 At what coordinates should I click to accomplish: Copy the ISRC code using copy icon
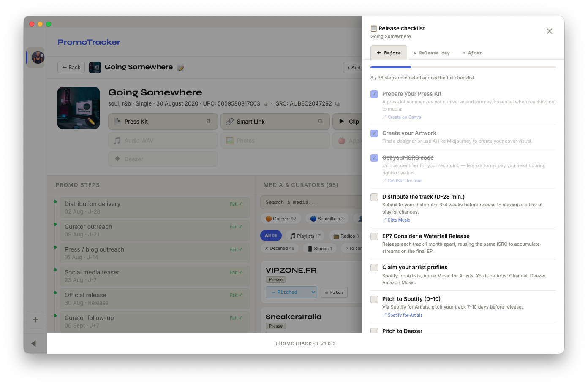338,104
